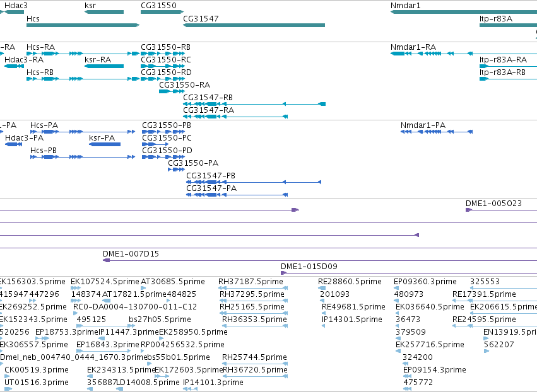Click the Hdac3-RA transcript label
The image size is (537, 392).
click(x=24, y=59)
